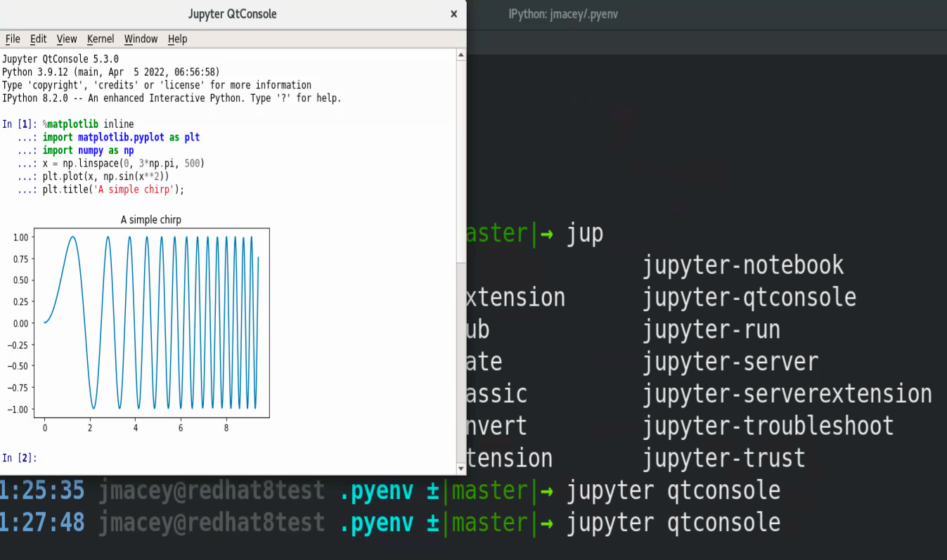
Task: Click 'jupyter-troubleshoot' completion in terminal
Action: (768, 426)
